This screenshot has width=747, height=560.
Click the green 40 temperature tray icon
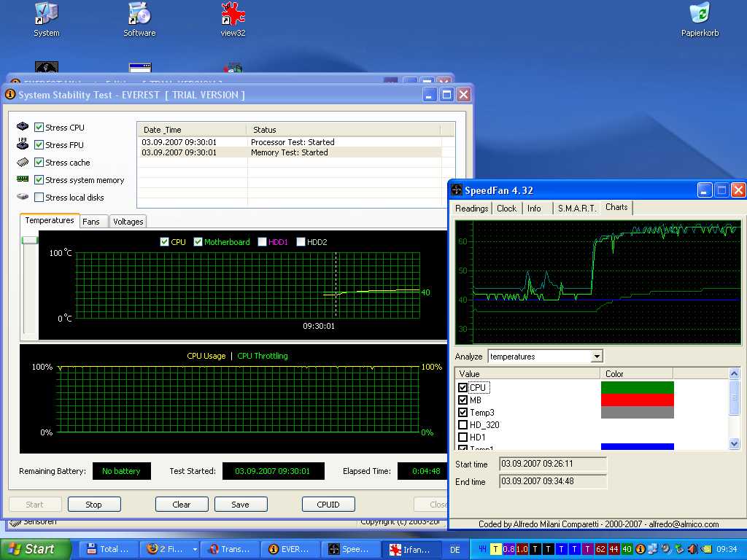click(x=627, y=549)
